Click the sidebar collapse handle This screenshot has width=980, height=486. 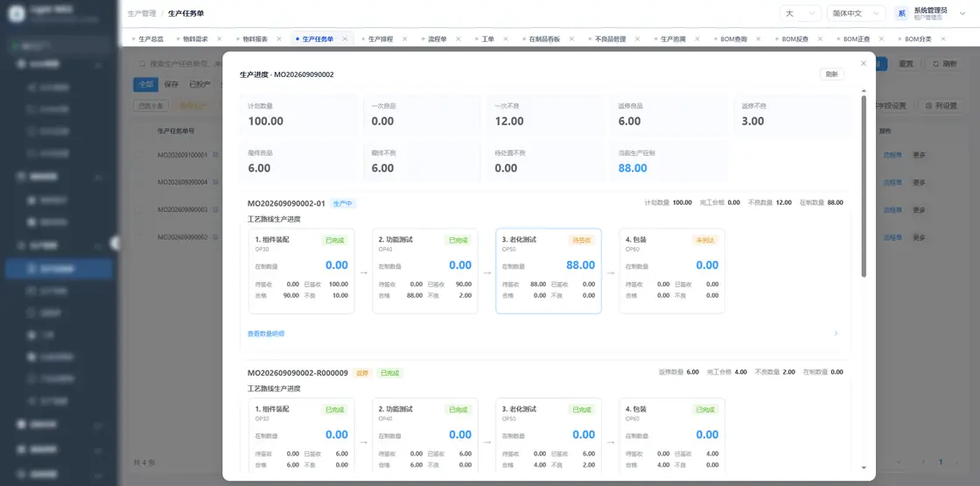tap(115, 243)
